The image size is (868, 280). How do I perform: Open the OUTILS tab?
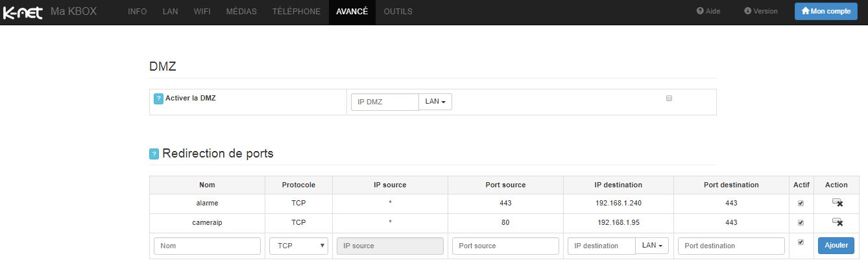(398, 12)
